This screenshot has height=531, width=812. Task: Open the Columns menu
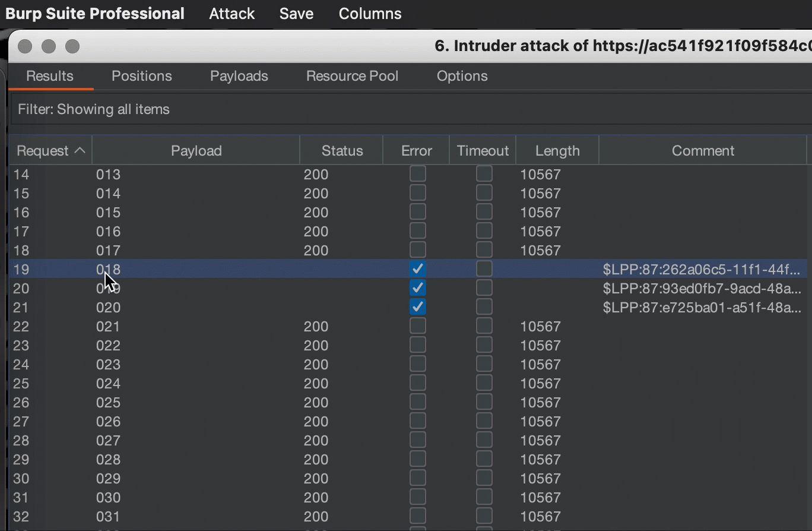click(370, 14)
